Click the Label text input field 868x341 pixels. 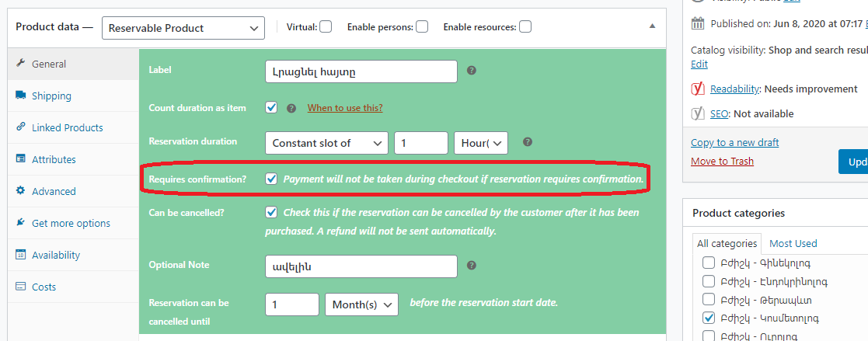coord(361,71)
